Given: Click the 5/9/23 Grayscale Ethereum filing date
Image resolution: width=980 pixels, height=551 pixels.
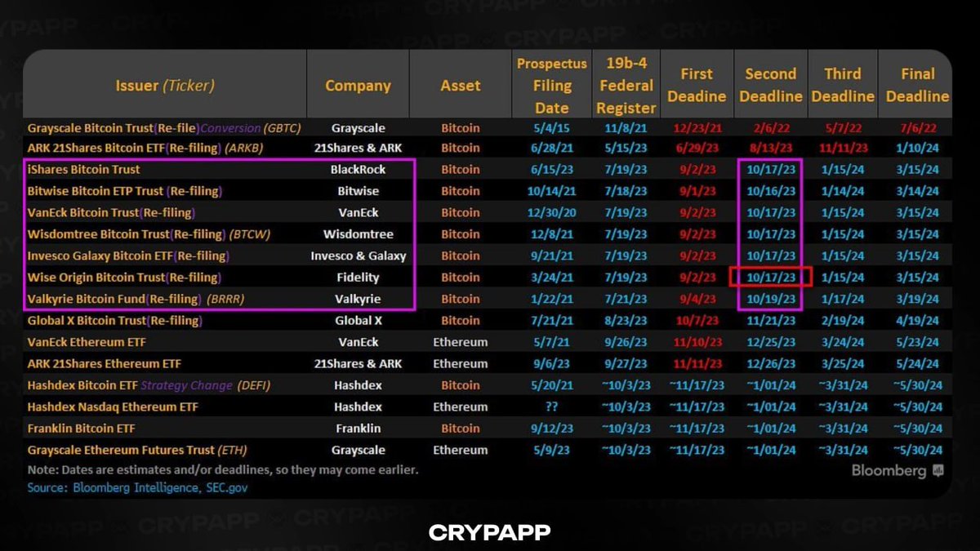Looking at the screenshot, I should tap(551, 450).
